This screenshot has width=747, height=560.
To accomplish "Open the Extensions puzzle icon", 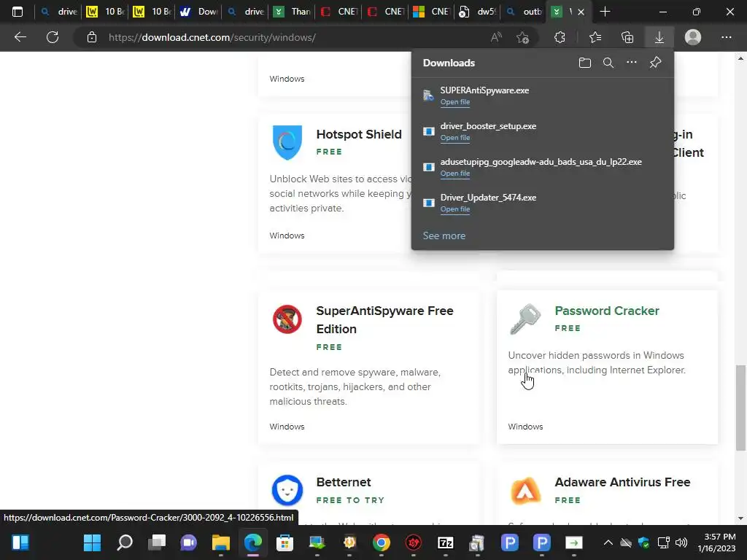I will (x=560, y=37).
